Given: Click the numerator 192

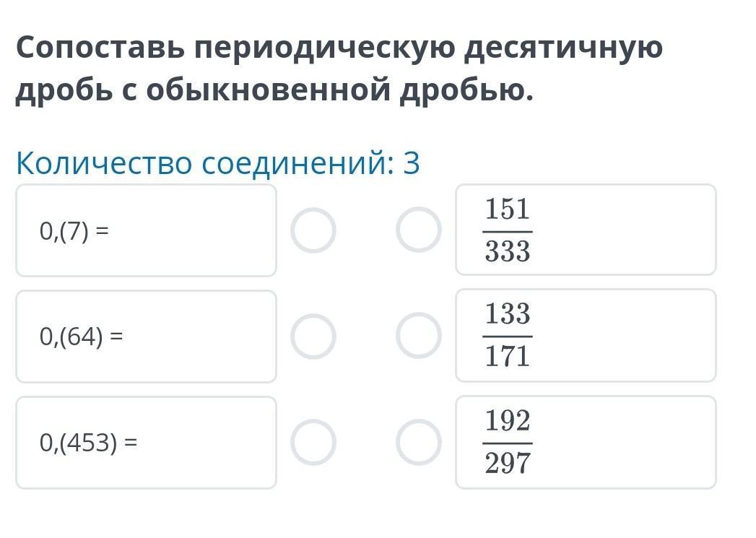Looking at the screenshot, I should click(x=508, y=421).
